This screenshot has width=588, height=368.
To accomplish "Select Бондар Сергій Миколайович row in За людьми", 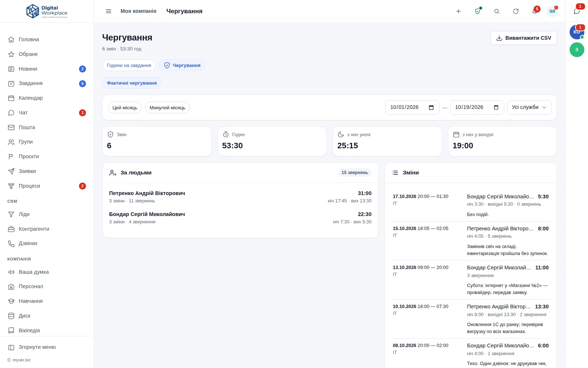I will click(x=240, y=218).
